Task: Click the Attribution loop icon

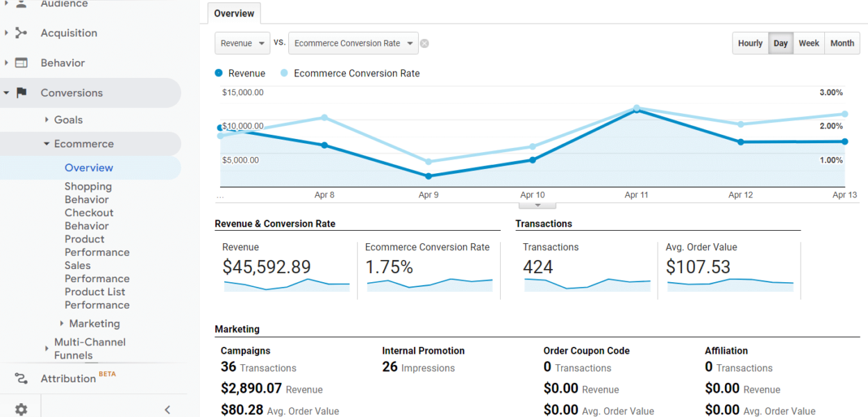Action: click(x=21, y=378)
